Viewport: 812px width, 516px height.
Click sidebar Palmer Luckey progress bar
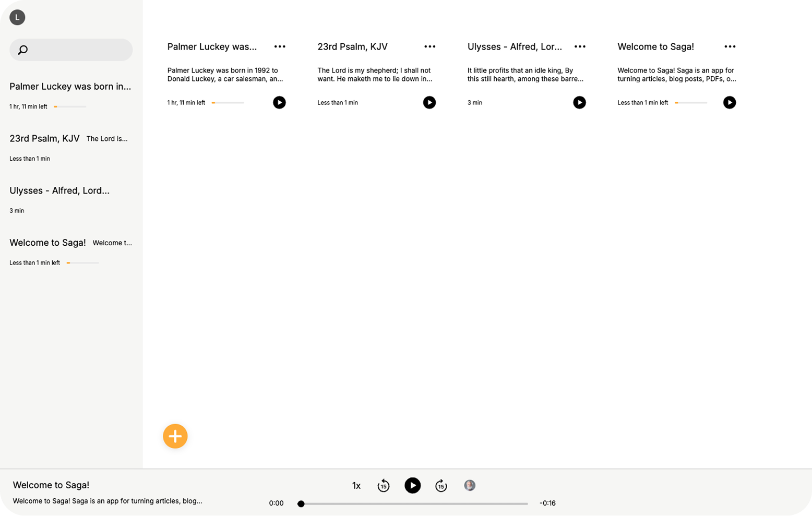point(70,106)
